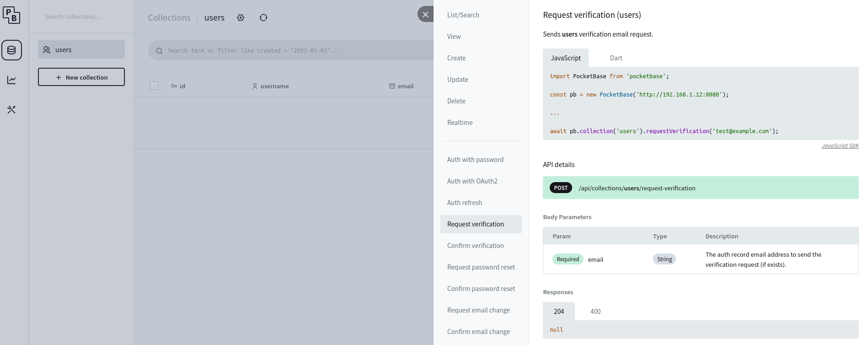Open the Collections database icon in sidebar

coord(11,50)
